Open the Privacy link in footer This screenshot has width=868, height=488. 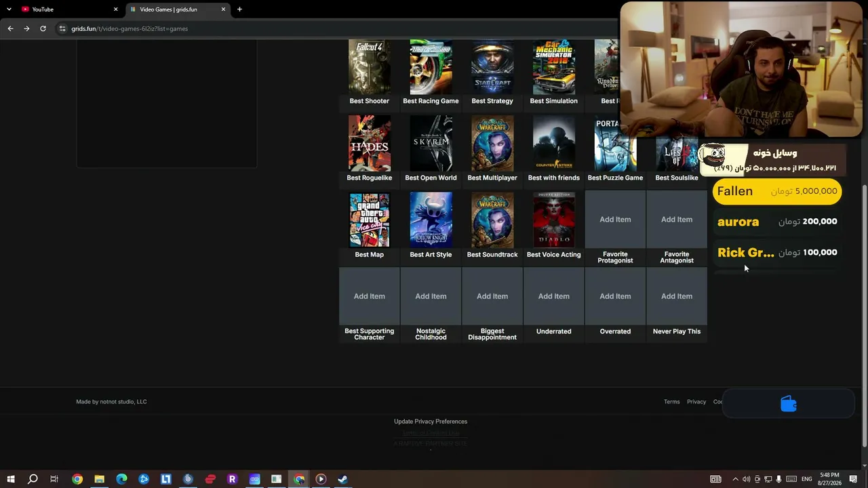point(696,402)
